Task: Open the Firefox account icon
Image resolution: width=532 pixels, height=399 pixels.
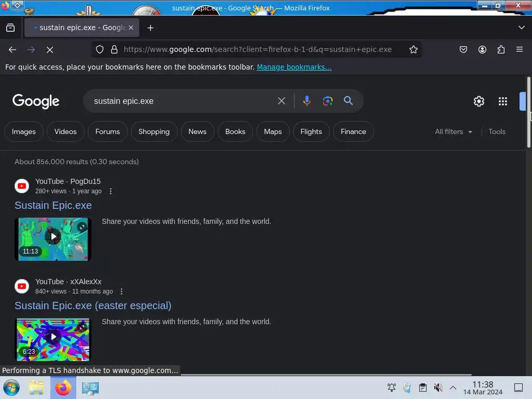Action: (482, 49)
